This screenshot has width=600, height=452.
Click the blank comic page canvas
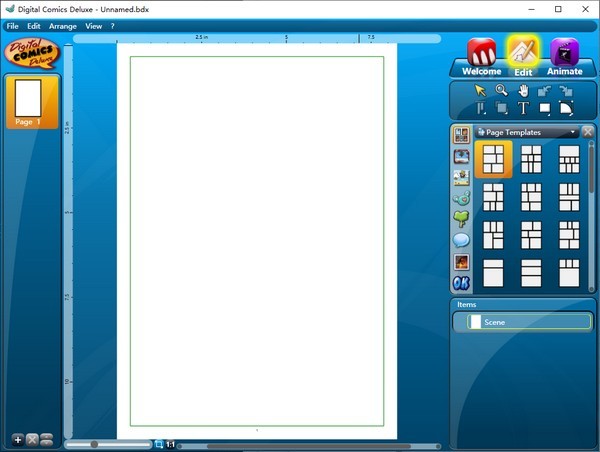pos(257,241)
